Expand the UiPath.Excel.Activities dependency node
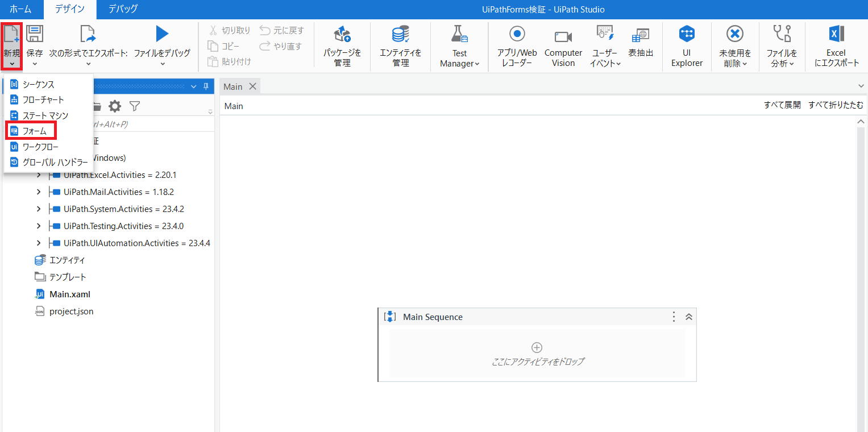The height and width of the screenshot is (432, 868). click(x=38, y=175)
